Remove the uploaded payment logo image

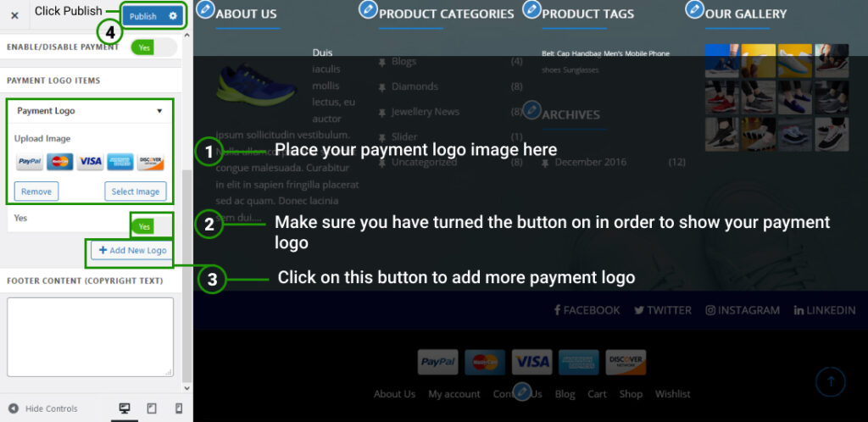36,192
